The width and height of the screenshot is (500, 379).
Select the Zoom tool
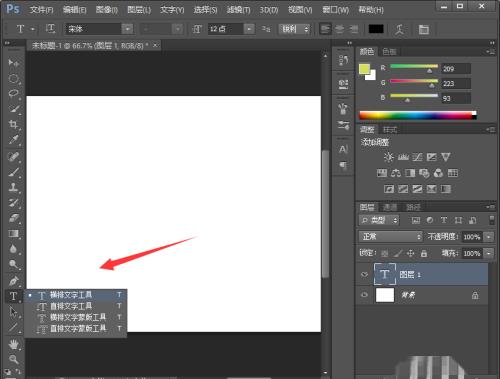[x=13, y=359]
